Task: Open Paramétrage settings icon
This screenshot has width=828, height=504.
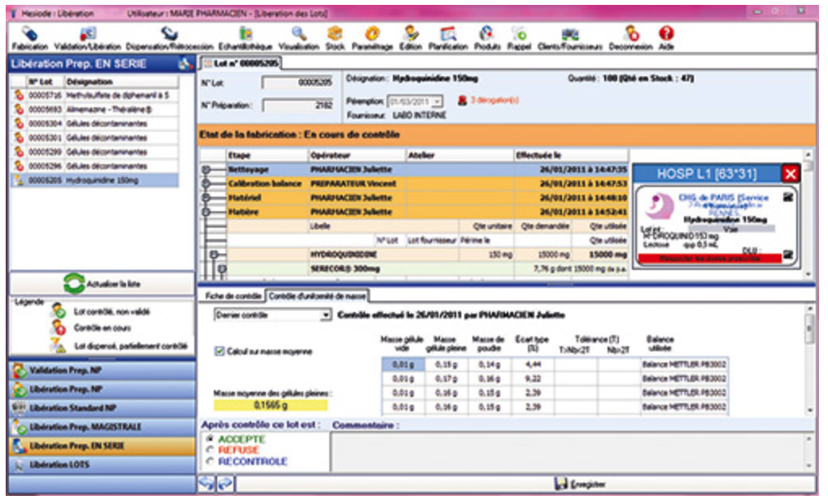Action: pyautogui.click(x=373, y=37)
